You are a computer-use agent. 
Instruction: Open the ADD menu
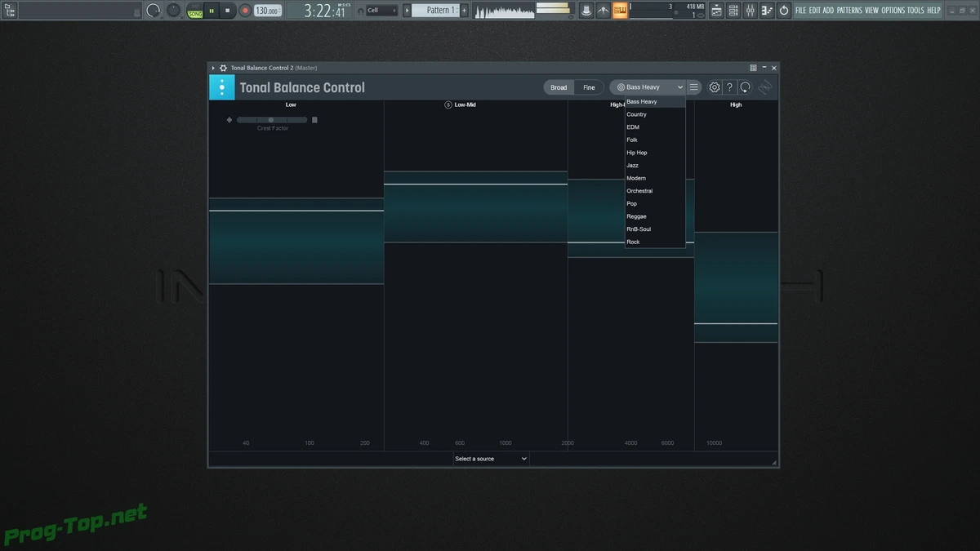coord(829,11)
